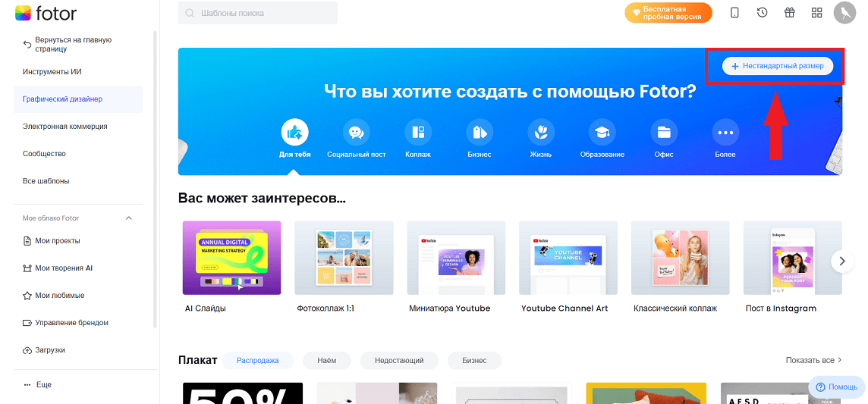868x404 pixels.
Task: Select Графический дизайнер in the sidebar
Action: 78,99
